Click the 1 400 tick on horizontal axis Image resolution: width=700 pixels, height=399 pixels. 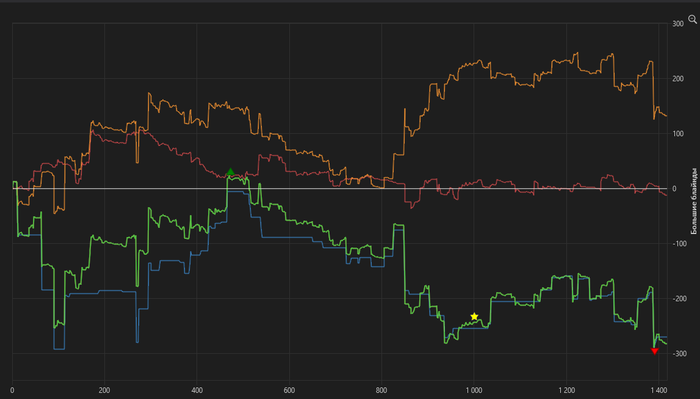[659, 391]
